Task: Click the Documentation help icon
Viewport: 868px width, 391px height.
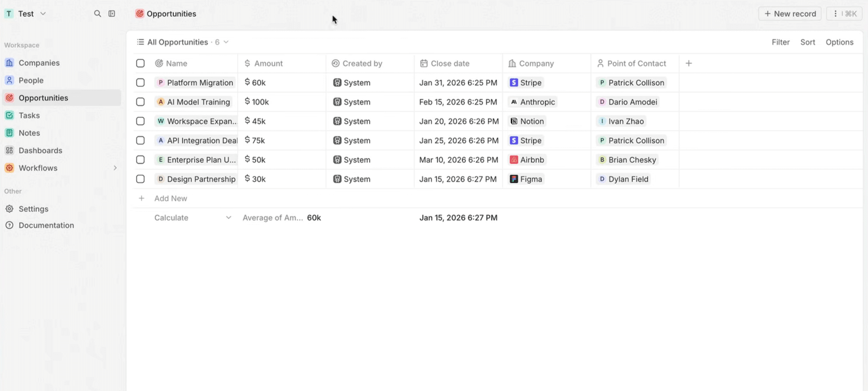Action: pyautogui.click(x=9, y=225)
